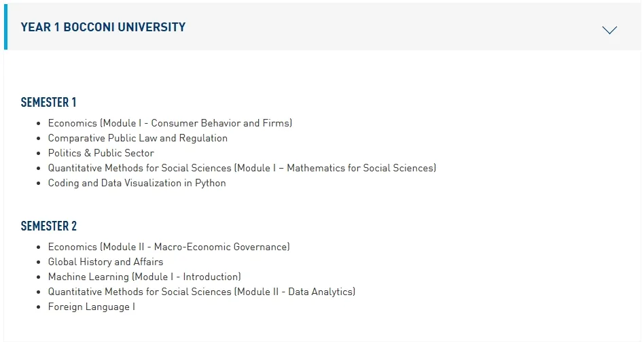Select the Semester 1 heading
Image resolution: width=644 pixels, height=342 pixels.
[48, 102]
